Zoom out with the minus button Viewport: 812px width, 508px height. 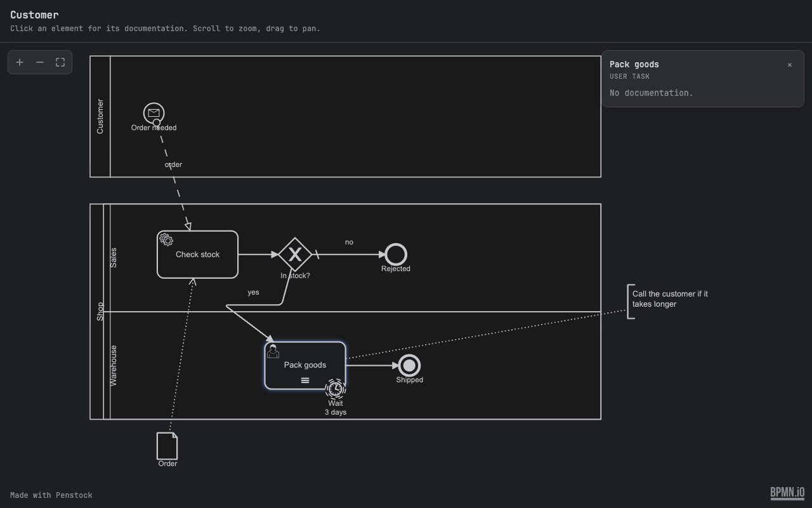point(40,62)
